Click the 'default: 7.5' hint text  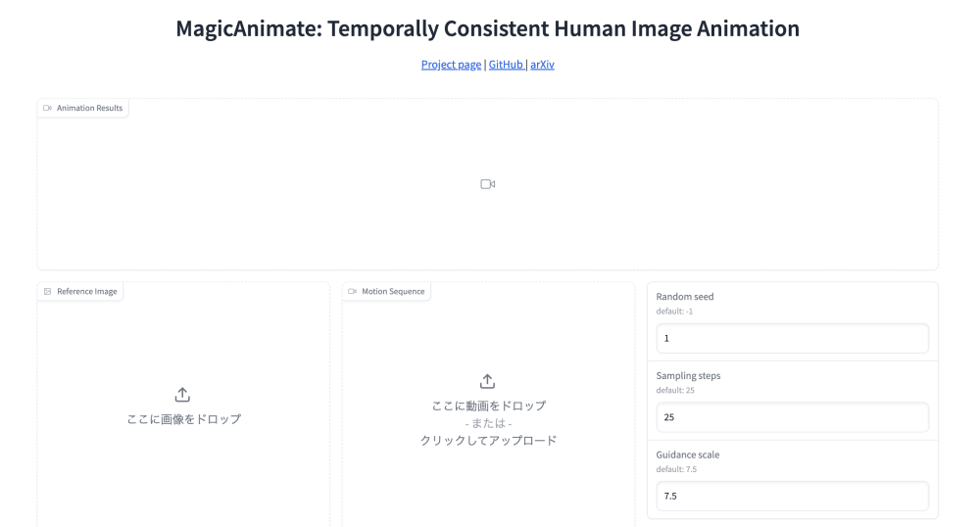pos(676,469)
